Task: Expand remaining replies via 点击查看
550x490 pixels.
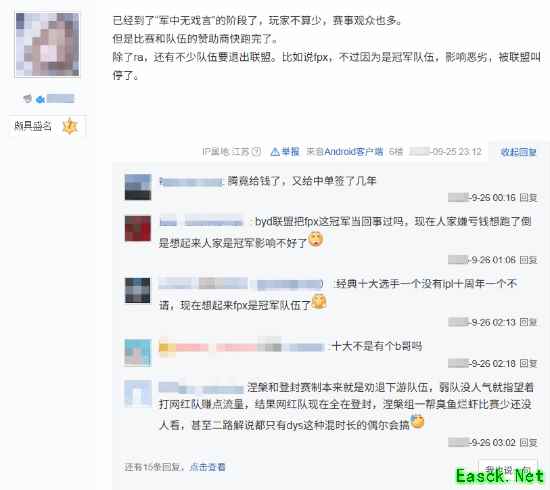Action: (x=207, y=467)
